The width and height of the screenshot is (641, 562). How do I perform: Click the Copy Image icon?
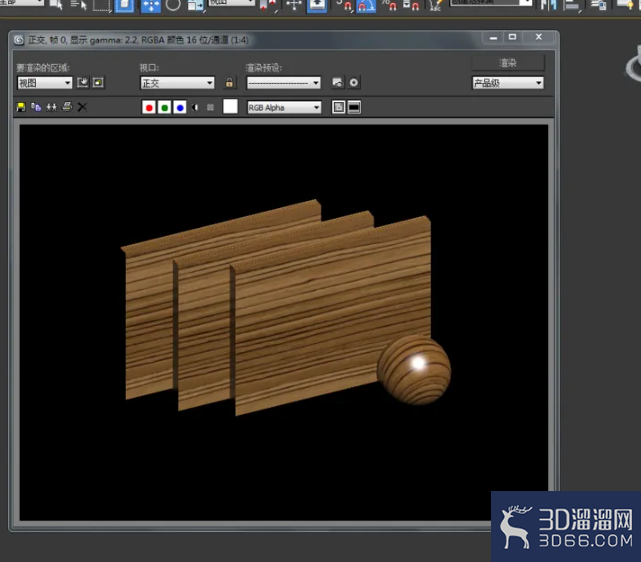[36, 107]
